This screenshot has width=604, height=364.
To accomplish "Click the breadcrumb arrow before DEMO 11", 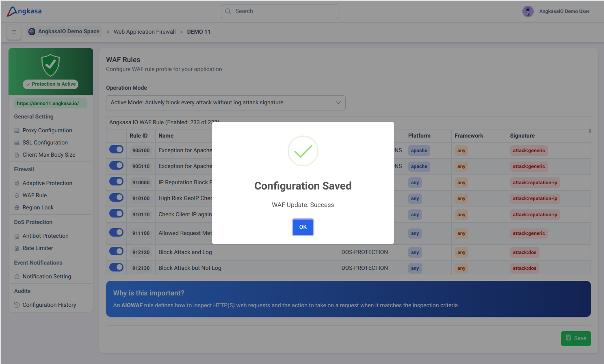I will 182,32.
